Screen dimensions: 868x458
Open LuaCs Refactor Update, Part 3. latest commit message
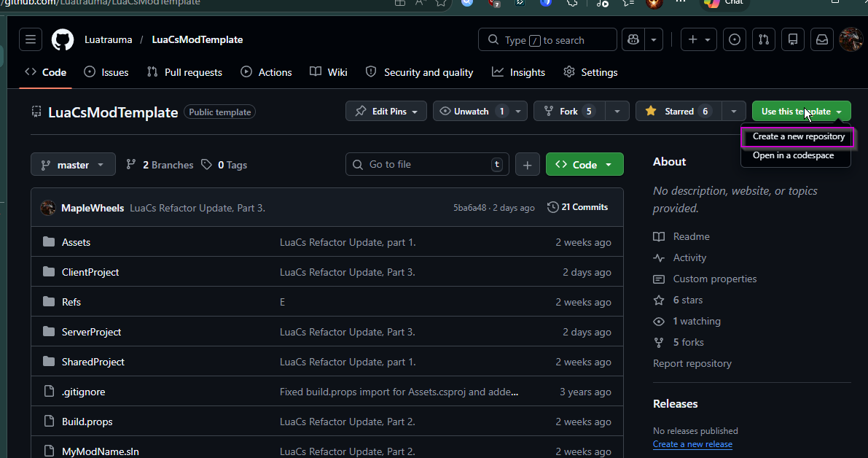pyautogui.click(x=197, y=209)
